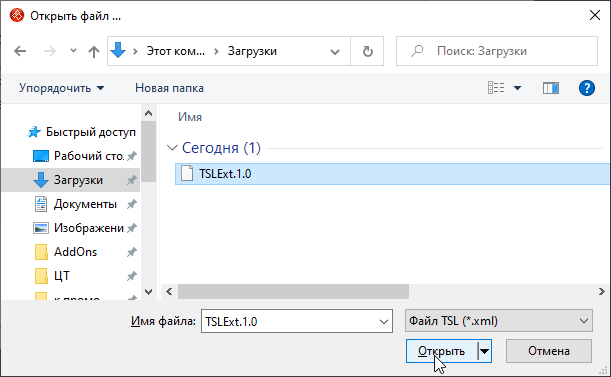The height and width of the screenshot is (377, 611).
Task: Click inside the Имя файла field
Action: 290,321
